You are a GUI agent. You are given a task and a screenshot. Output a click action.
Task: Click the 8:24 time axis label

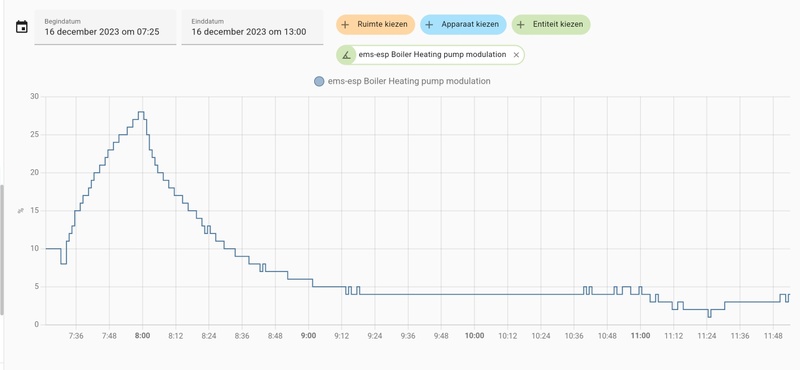pos(209,336)
